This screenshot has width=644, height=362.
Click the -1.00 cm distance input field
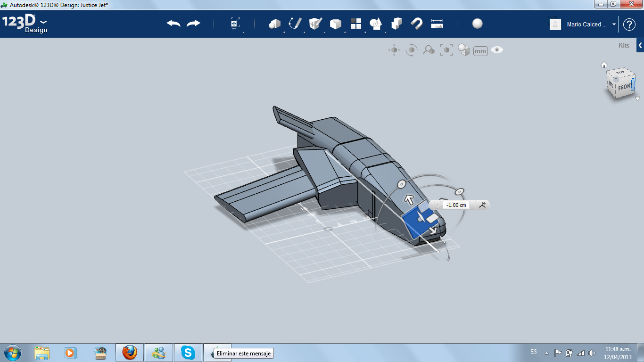pyautogui.click(x=456, y=205)
